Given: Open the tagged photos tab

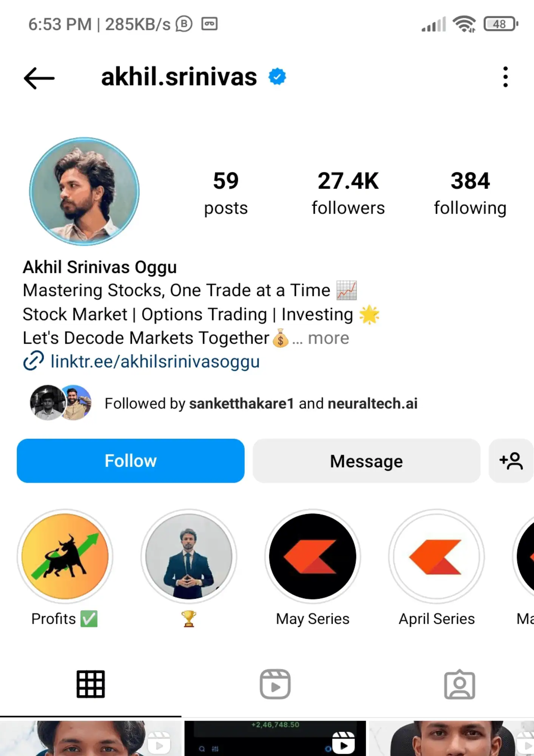Looking at the screenshot, I should pyautogui.click(x=459, y=685).
